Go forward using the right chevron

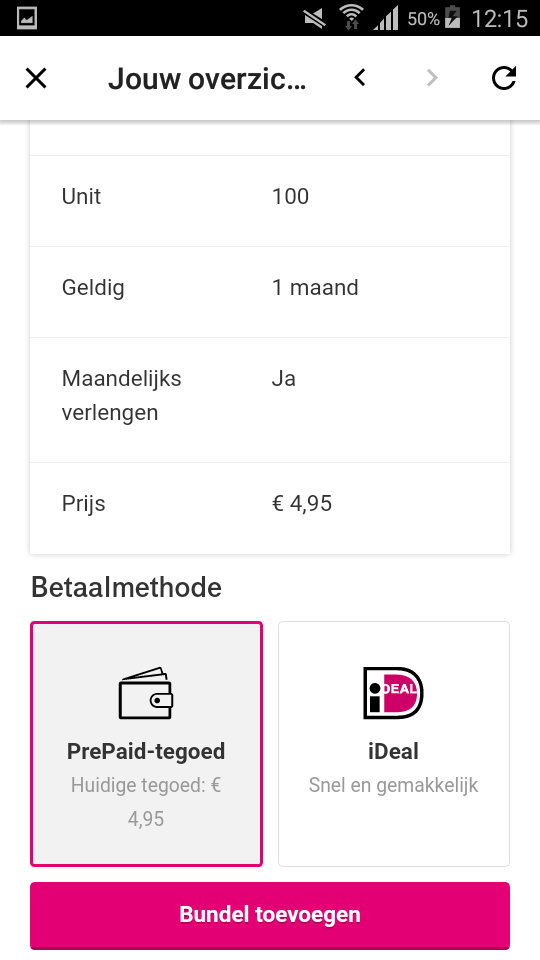(432, 78)
